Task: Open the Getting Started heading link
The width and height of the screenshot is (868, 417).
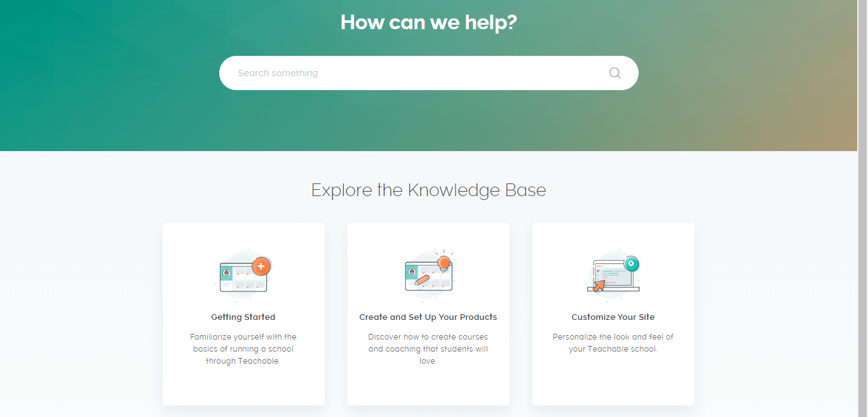Action: click(x=243, y=317)
